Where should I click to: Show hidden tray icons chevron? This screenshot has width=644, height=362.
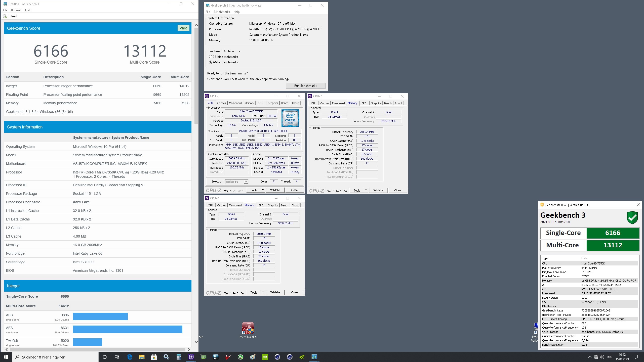tap(590, 357)
